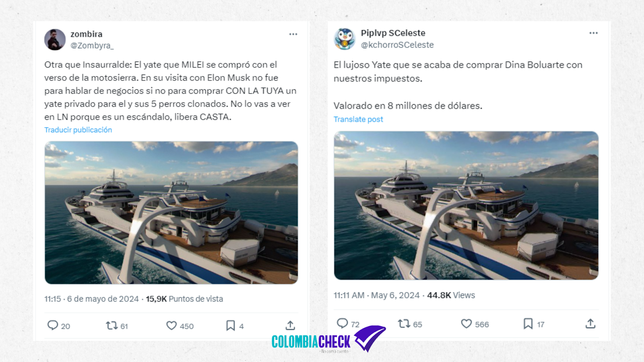Share Piplvp SCeleste's tweet
The width and height of the screenshot is (644, 362).
pos(590,323)
